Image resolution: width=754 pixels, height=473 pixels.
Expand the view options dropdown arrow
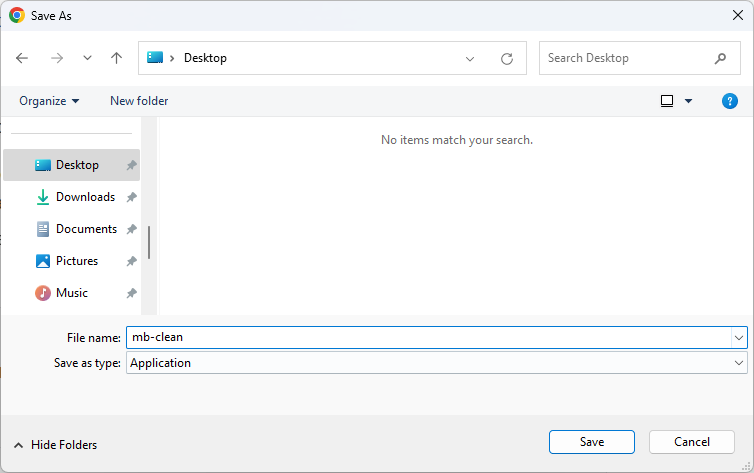tap(688, 101)
